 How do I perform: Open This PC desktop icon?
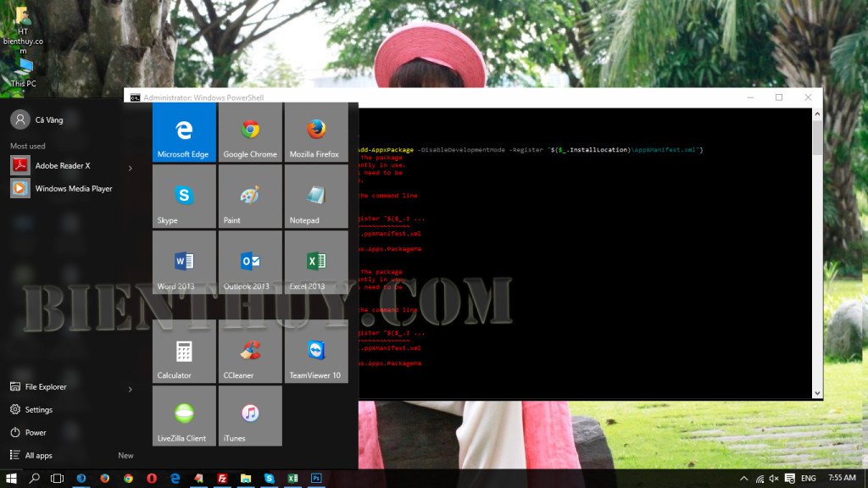tap(23, 74)
